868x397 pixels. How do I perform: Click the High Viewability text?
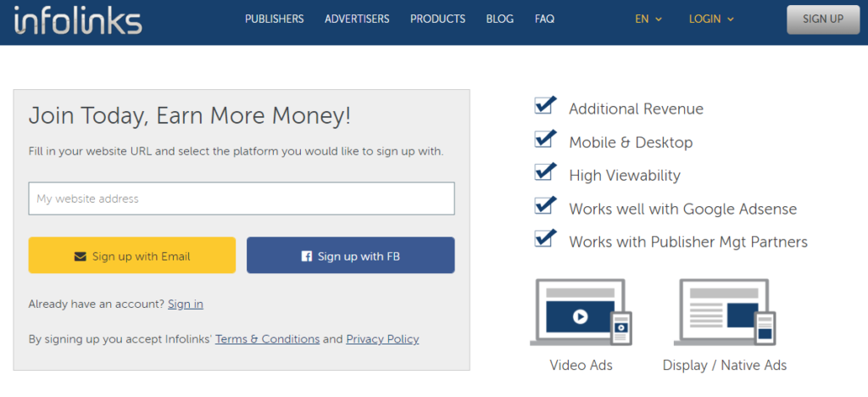(x=625, y=176)
